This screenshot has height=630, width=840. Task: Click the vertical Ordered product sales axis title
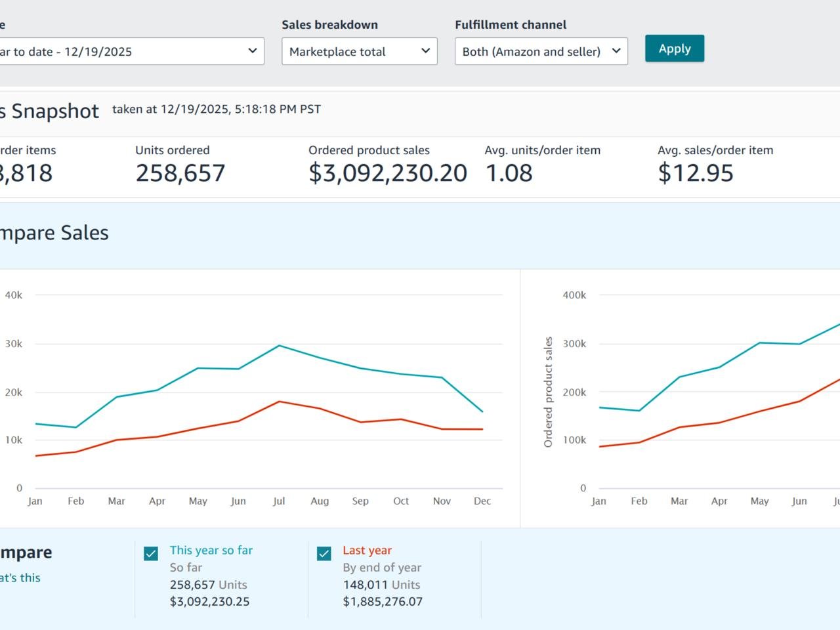click(x=548, y=392)
